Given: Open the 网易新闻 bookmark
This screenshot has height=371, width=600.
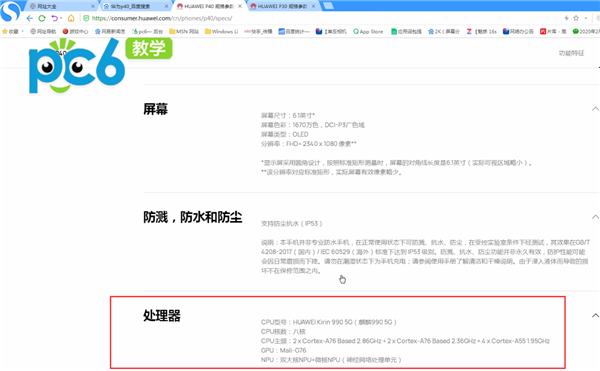Looking at the screenshot, I should click(x=110, y=31).
